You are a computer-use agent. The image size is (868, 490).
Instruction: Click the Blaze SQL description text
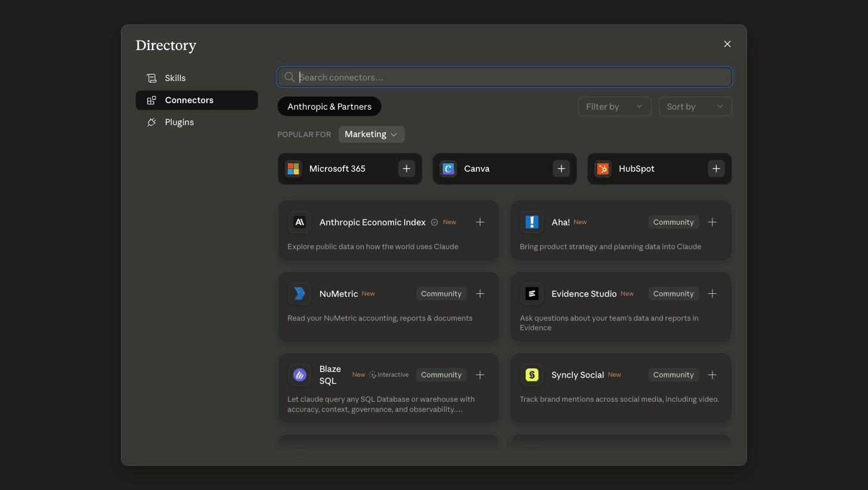click(381, 404)
